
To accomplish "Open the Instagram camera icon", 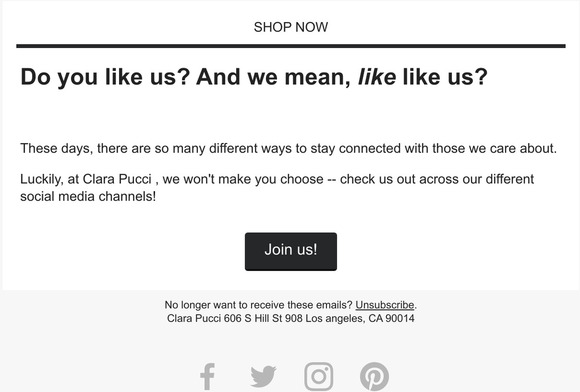I will (x=318, y=376).
